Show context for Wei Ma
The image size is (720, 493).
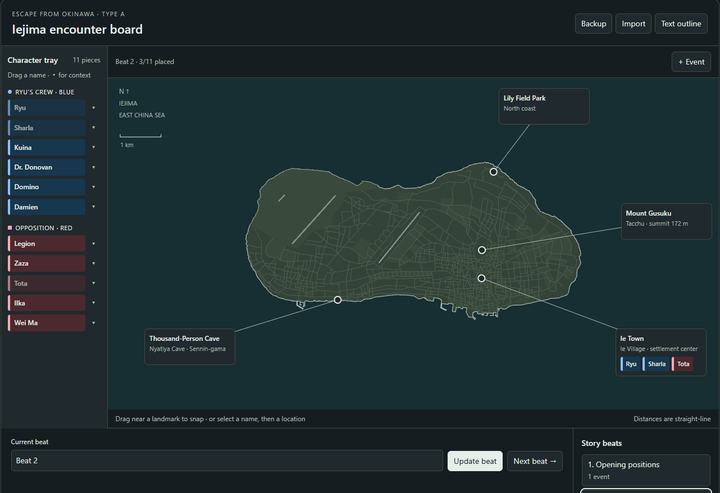pos(94,323)
